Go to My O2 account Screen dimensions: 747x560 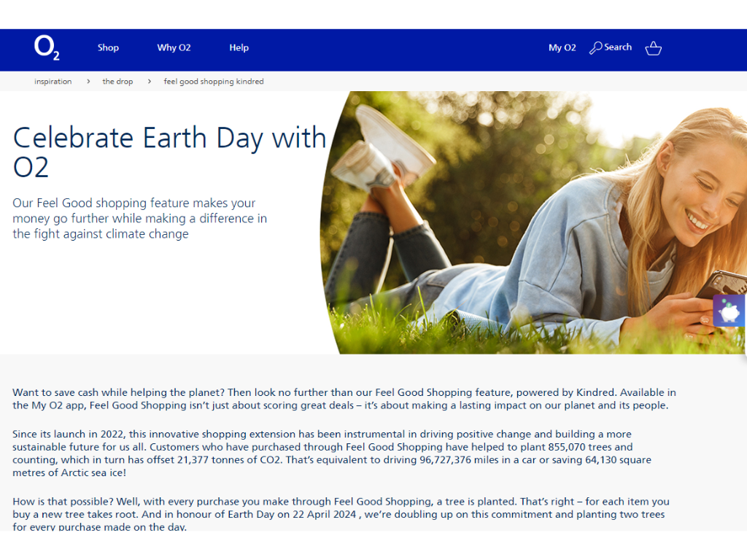562,47
